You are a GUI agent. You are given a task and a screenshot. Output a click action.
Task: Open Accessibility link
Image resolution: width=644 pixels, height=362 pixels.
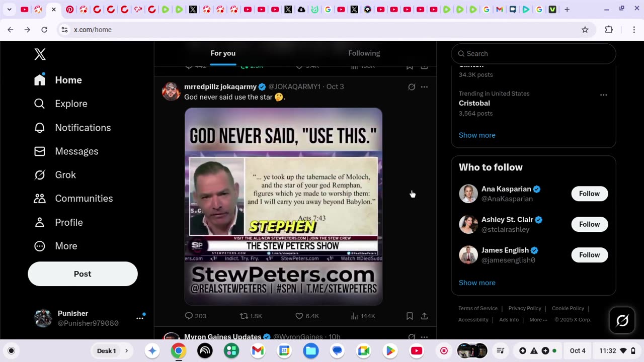point(473,320)
